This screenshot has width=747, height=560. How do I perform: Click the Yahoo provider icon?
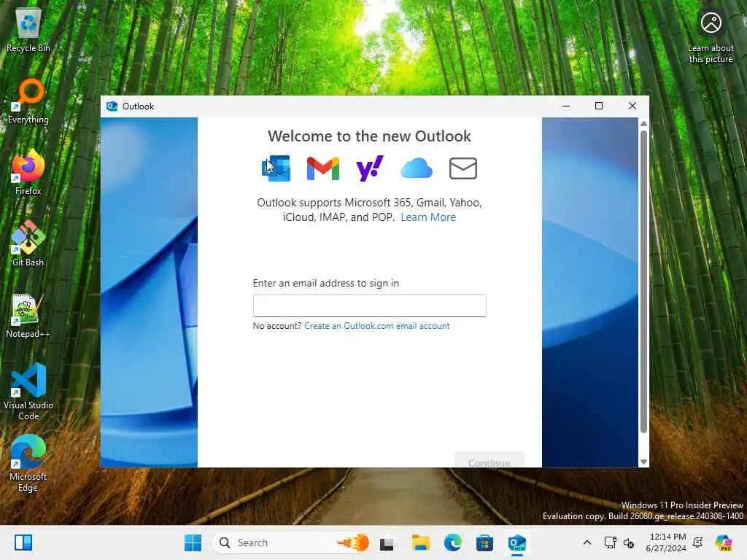[x=369, y=168]
